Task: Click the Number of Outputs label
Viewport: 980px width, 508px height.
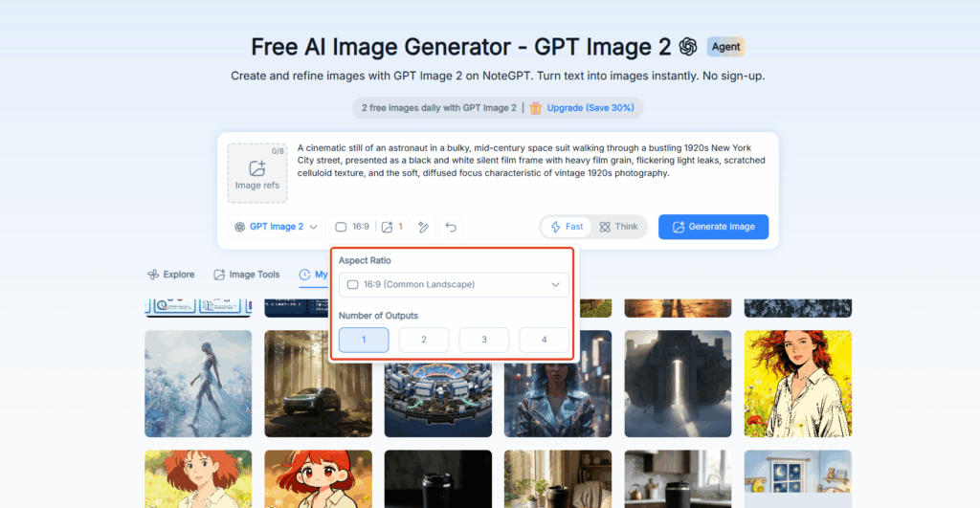Action: [378, 316]
